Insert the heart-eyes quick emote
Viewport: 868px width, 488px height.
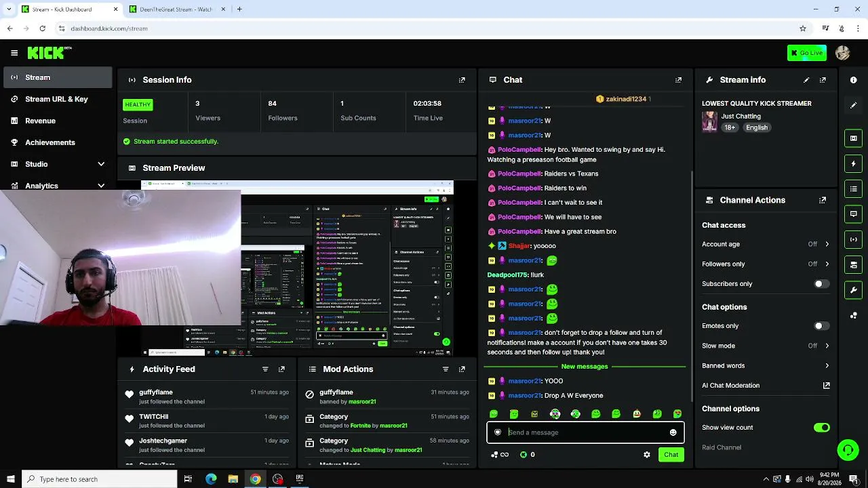tap(677, 414)
